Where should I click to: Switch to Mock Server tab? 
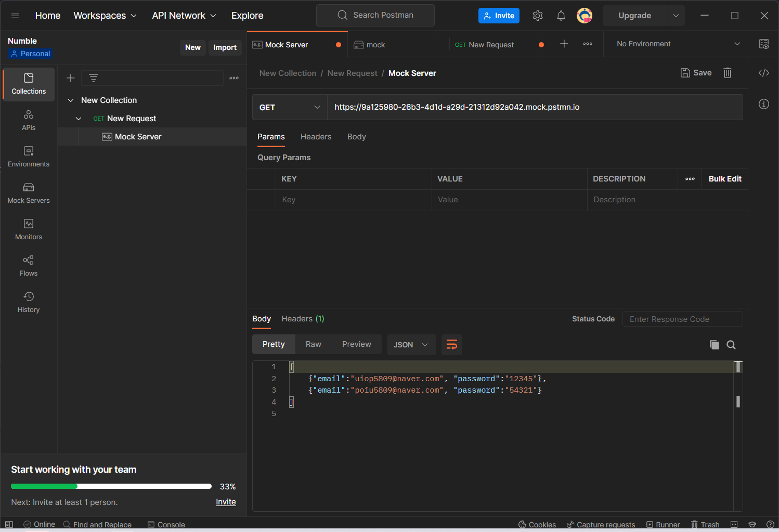296,45
